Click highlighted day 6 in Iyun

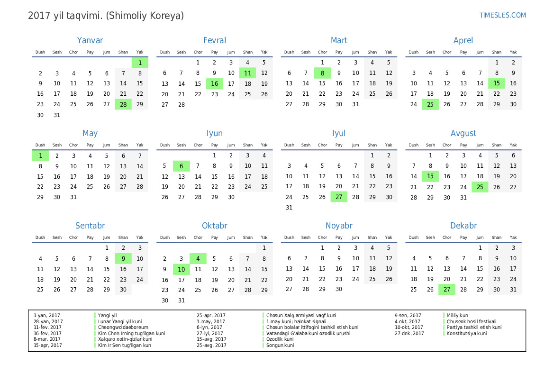[181, 166]
